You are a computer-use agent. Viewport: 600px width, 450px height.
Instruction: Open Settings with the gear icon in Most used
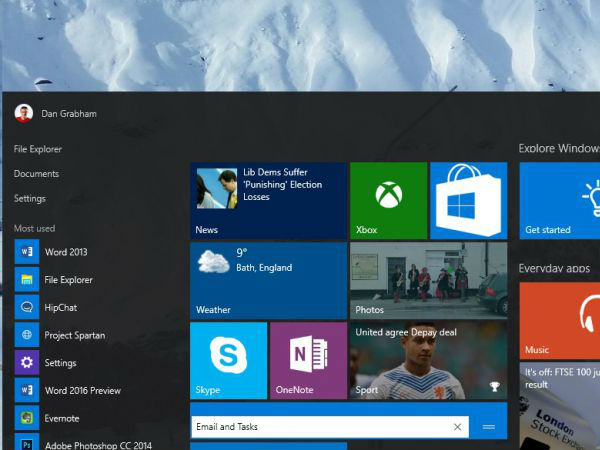tap(60, 363)
